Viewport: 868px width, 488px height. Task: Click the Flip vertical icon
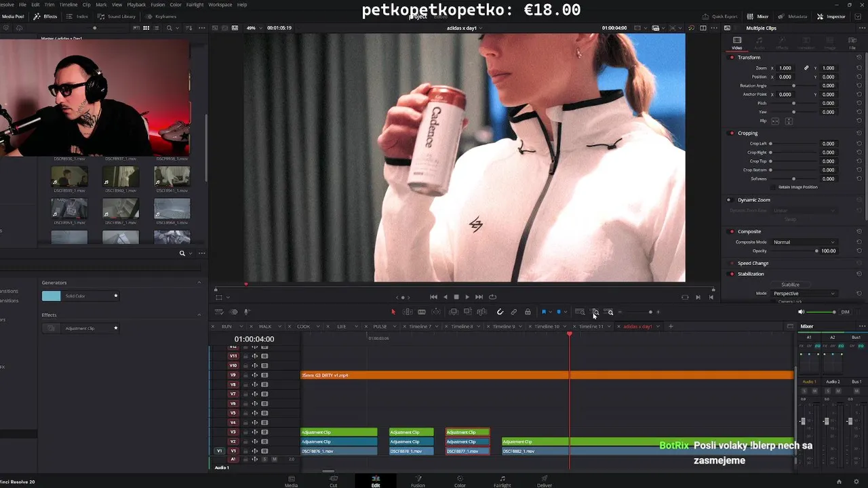[788, 121]
